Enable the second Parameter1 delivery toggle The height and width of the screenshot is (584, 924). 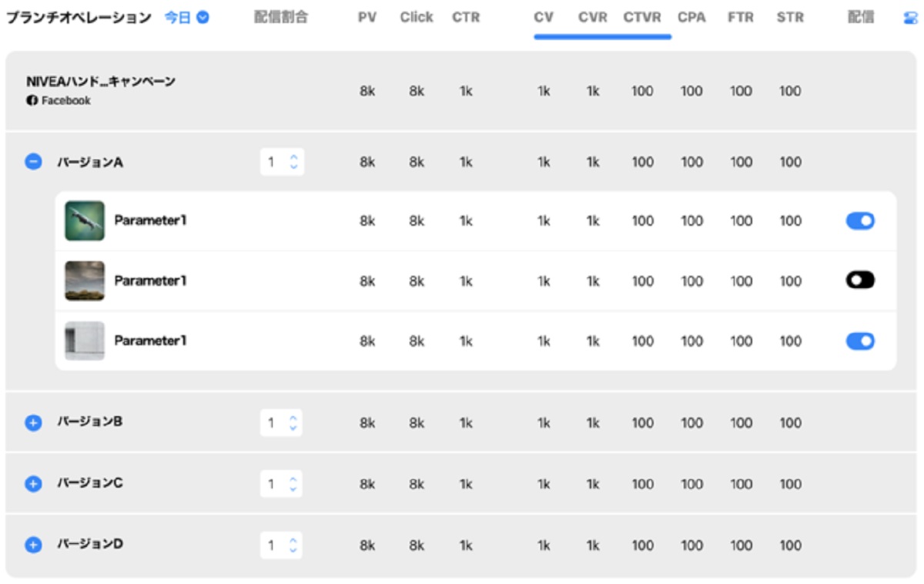click(x=860, y=280)
